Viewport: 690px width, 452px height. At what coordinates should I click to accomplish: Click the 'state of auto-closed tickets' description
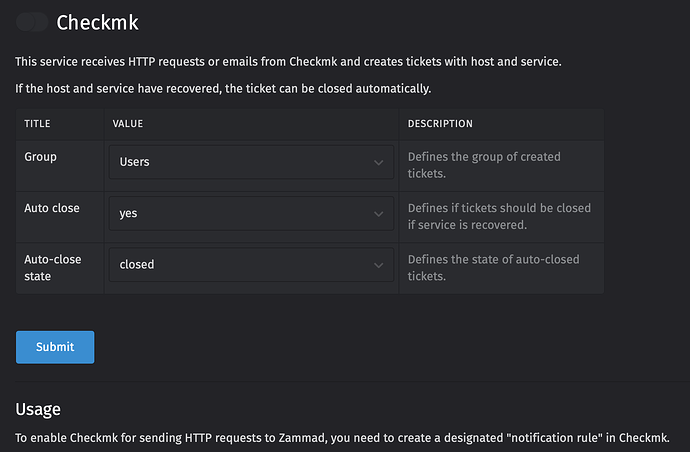[493, 267]
